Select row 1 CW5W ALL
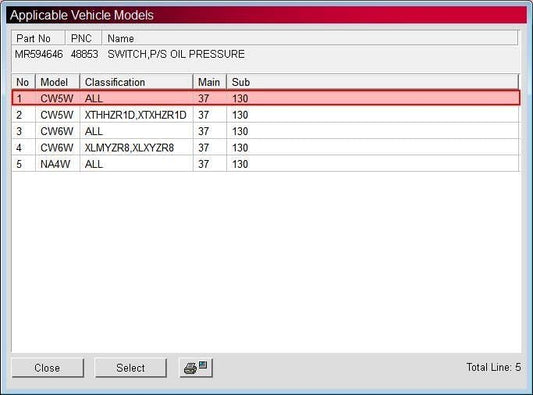Viewport: 533px width, 395px height. [x=266, y=98]
